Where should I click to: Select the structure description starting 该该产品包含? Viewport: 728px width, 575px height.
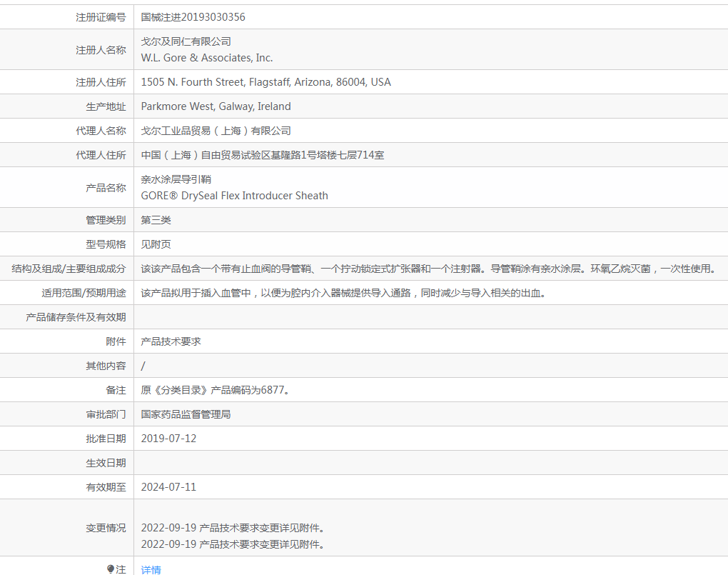(430, 269)
